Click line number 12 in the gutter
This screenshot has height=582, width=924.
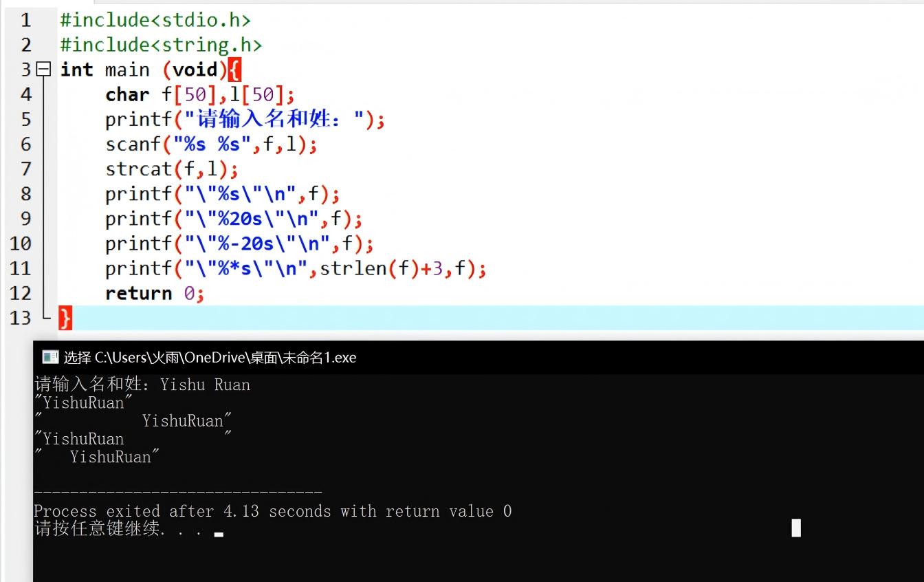click(21, 293)
